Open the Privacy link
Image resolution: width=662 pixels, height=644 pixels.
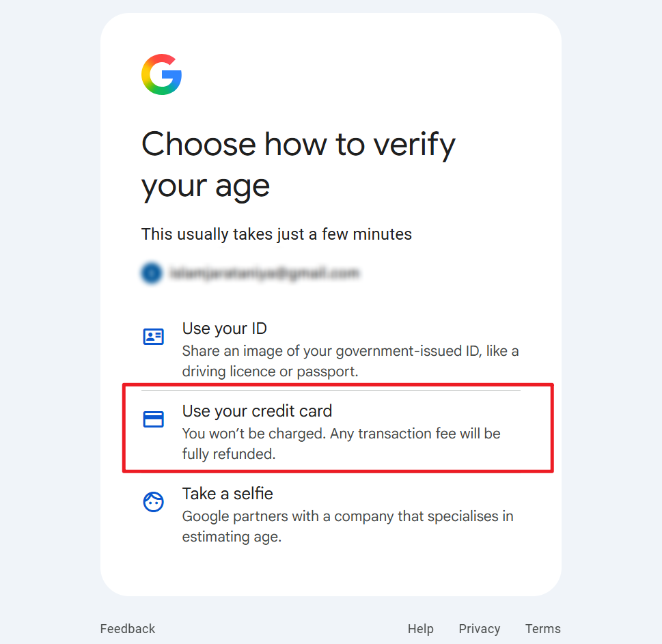pyautogui.click(x=480, y=629)
